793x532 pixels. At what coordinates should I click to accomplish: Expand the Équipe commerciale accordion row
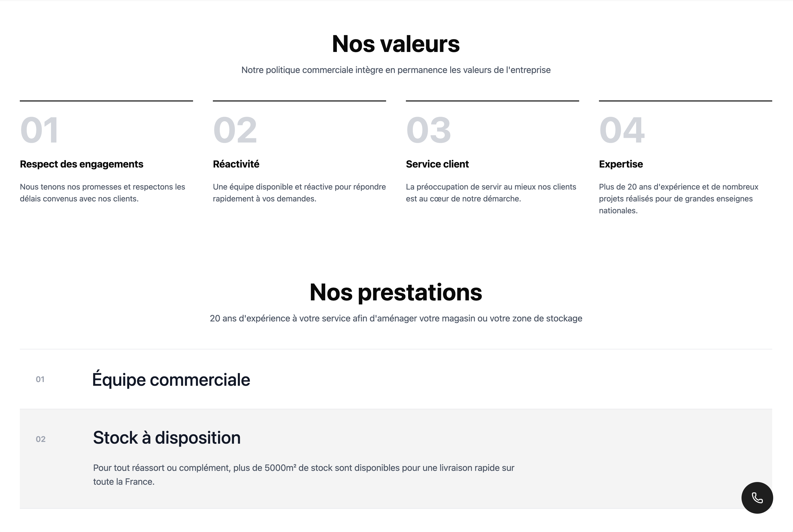pos(396,379)
